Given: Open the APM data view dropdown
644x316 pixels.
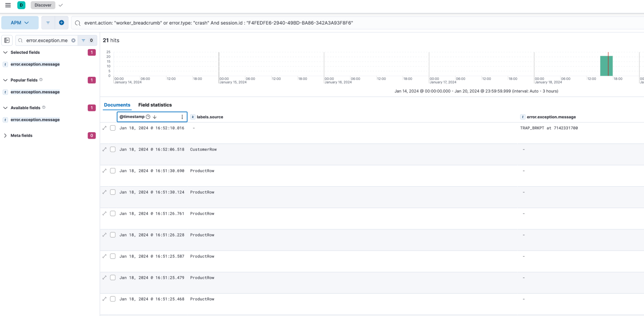Looking at the screenshot, I should pyautogui.click(x=20, y=23).
